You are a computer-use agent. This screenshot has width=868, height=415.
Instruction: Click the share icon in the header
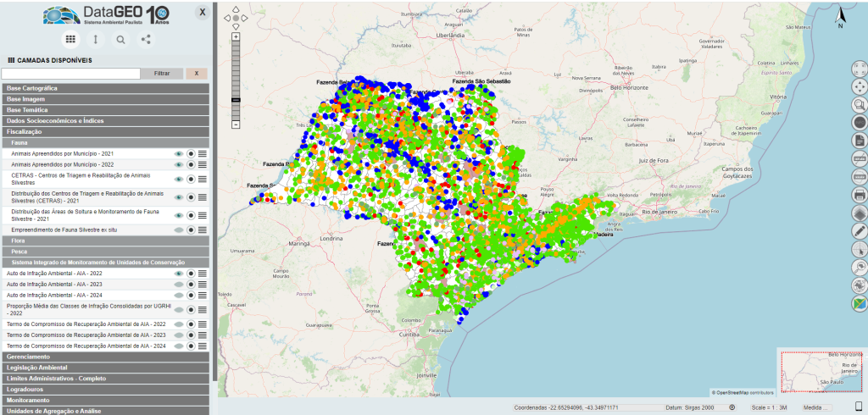click(x=146, y=39)
